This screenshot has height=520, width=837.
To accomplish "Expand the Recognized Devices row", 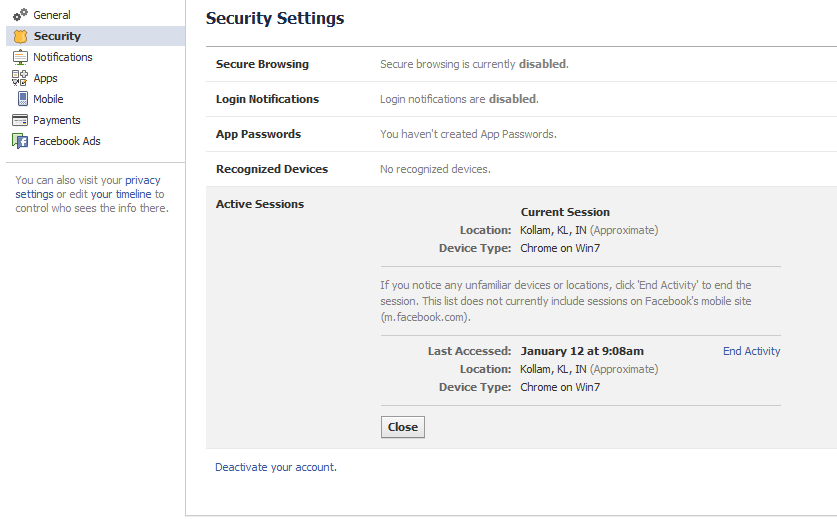I will click(x=522, y=169).
